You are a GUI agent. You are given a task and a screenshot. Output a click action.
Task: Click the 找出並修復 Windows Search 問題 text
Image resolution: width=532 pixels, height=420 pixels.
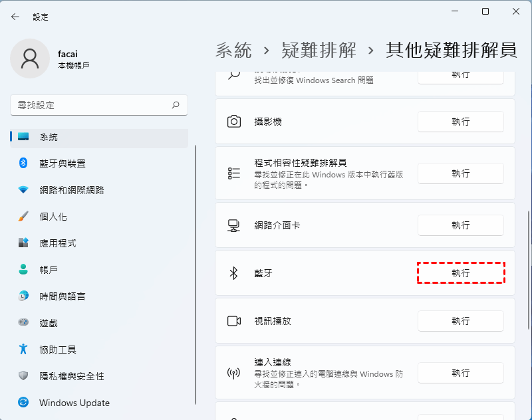point(314,80)
